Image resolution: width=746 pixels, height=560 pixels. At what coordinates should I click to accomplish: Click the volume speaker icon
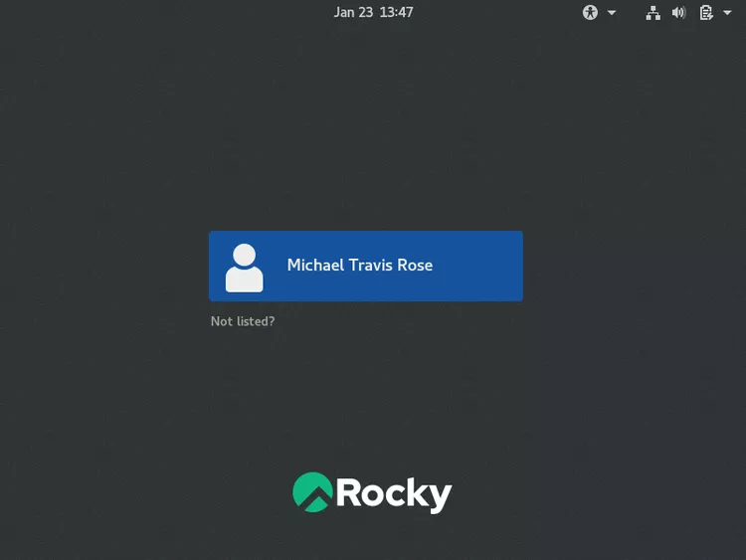coord(679,12)
